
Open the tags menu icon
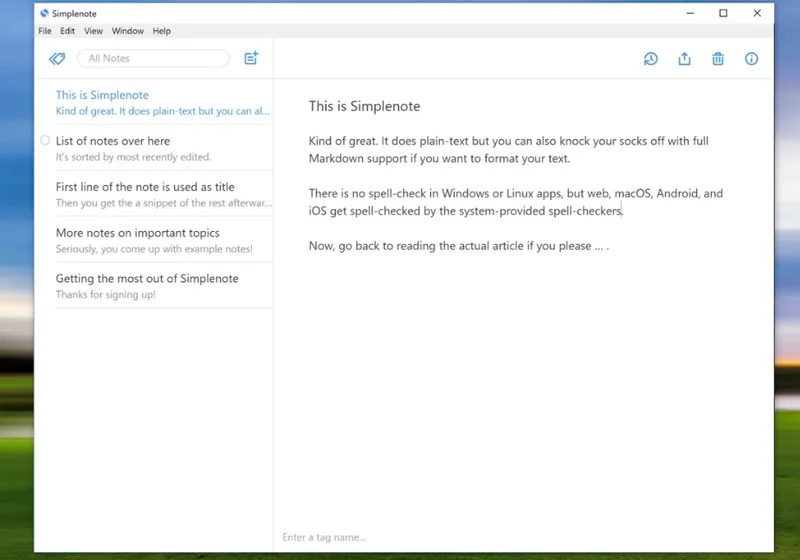point(57,59)
